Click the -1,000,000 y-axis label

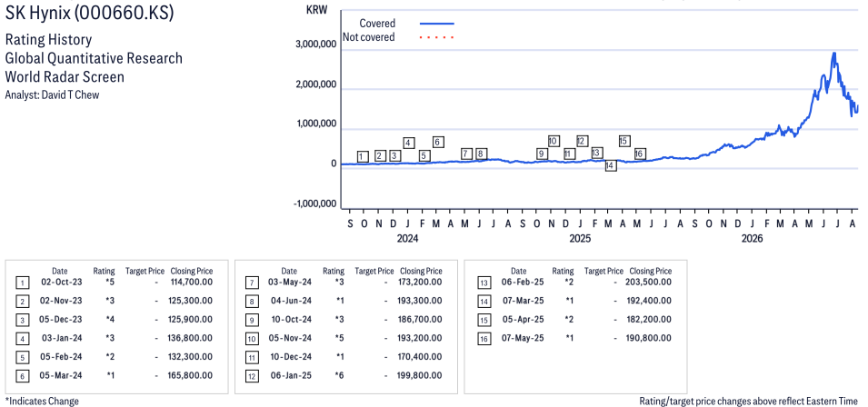tap(315, 204)
